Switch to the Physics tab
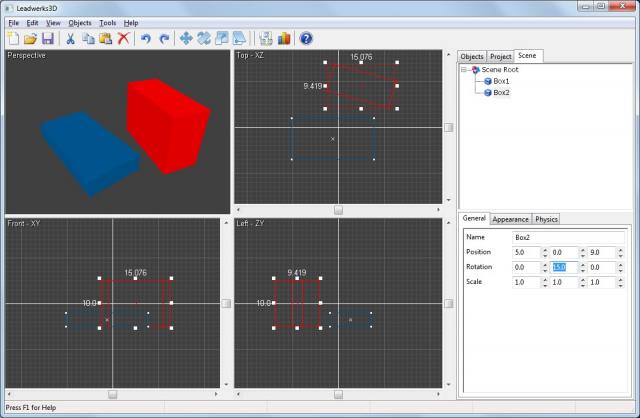Screen dimensions: 640x418 (546, 219)
